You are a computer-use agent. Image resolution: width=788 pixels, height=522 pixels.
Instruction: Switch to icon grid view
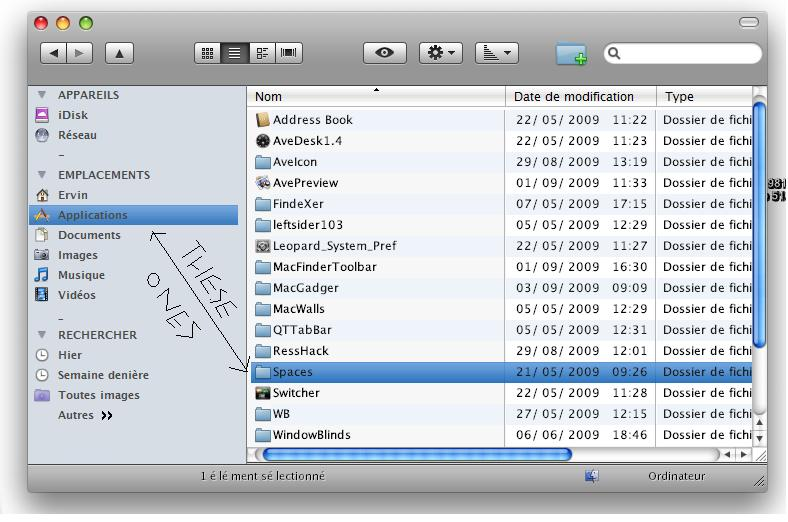pos(208,53)
